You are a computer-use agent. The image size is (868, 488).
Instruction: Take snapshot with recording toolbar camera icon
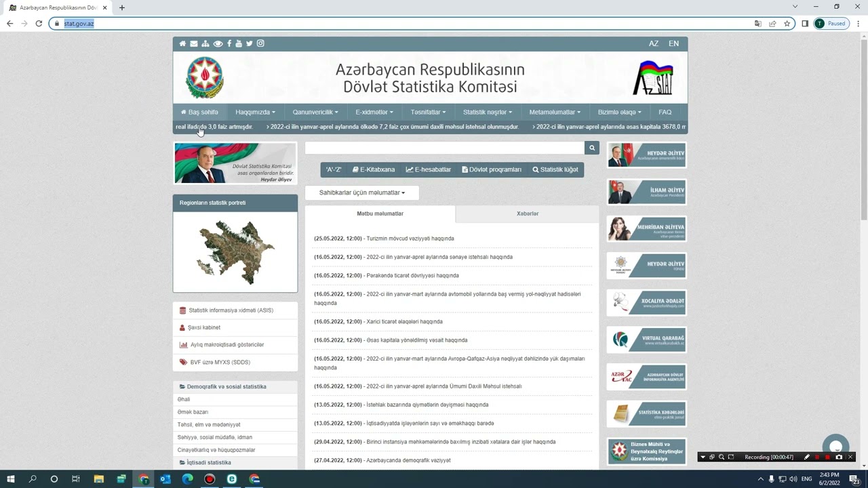point(839,457)
